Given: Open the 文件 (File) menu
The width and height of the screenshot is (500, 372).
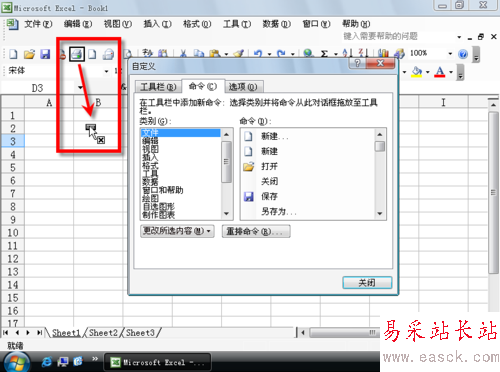Looking at the screenshot, I should point(38,24).
